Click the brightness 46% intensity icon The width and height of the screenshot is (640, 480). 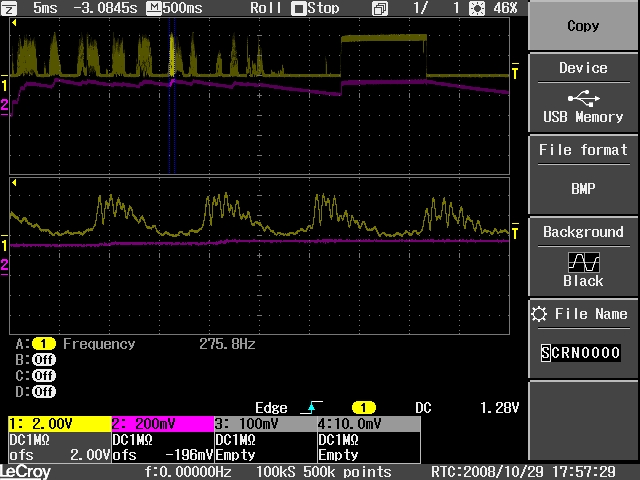tap(477, 8)
